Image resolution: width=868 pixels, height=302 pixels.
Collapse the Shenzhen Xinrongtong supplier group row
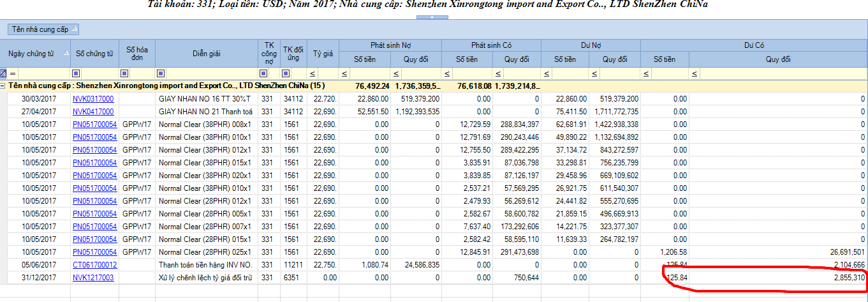coord(3,86)
